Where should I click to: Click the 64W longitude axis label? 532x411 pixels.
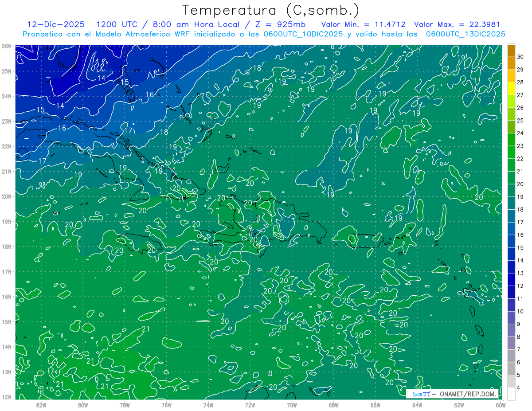(417, 405)
